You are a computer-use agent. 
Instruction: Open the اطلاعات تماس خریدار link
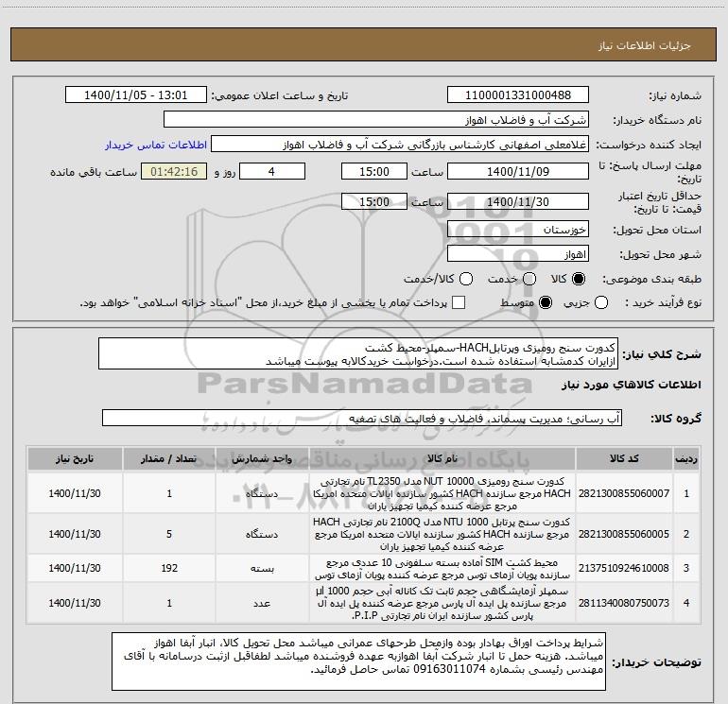(x=156, y=145)
